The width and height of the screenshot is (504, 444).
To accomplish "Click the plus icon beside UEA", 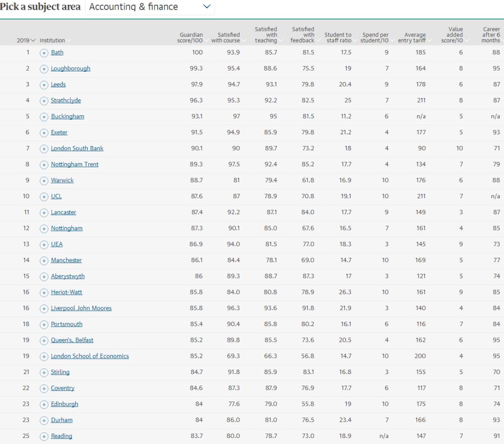I will point(44,245).
